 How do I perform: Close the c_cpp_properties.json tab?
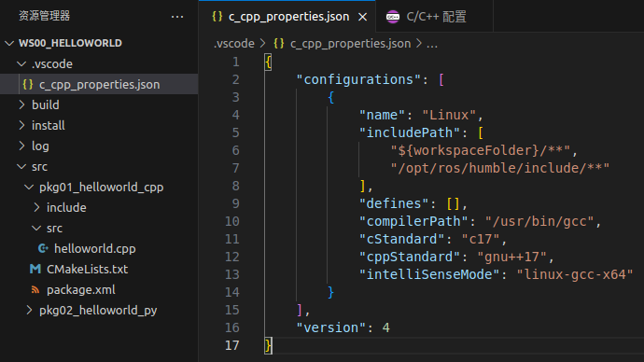(x=362, y=17)
